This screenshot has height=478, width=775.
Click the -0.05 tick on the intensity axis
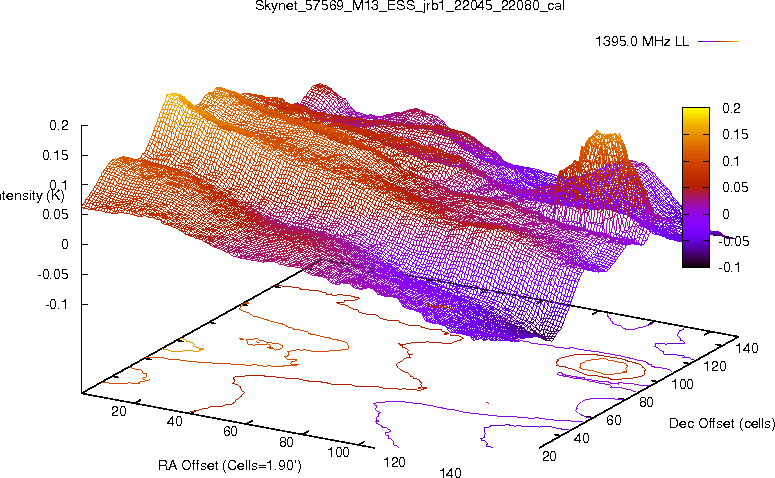point(53,274)
